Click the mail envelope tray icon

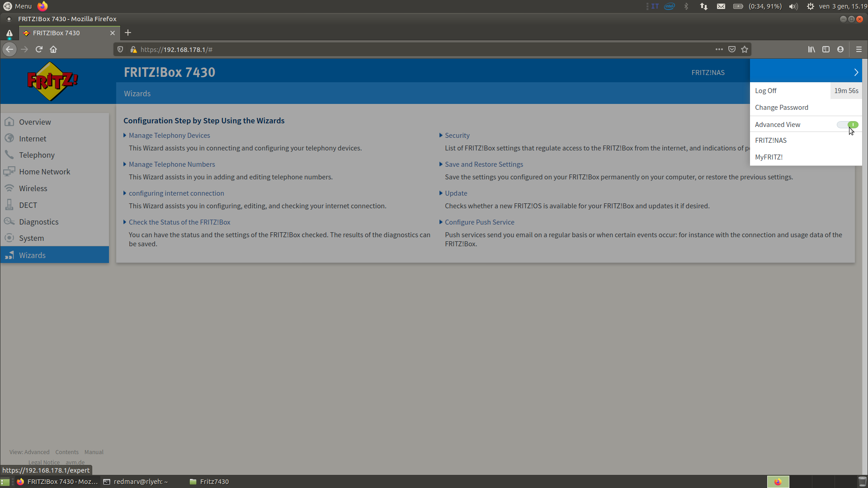721,6
